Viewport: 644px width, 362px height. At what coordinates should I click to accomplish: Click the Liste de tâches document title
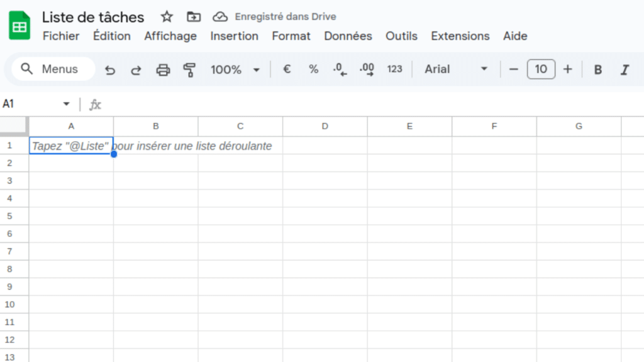point(93,17)
